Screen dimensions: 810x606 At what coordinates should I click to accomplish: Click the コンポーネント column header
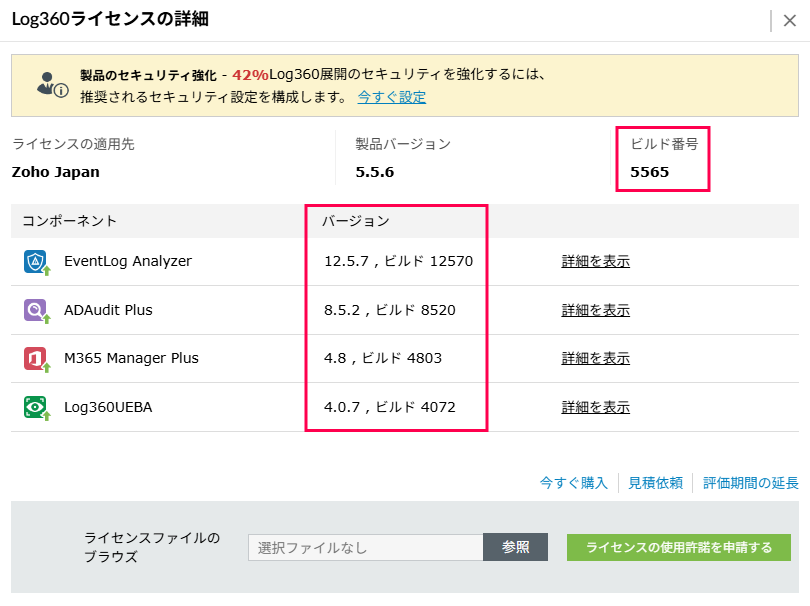point(70,221)
